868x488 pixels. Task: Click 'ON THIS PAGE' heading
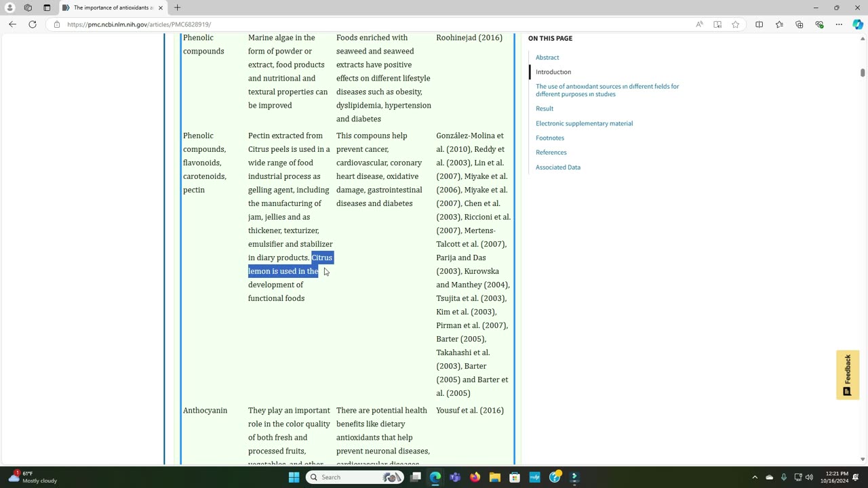pos(550,39)
